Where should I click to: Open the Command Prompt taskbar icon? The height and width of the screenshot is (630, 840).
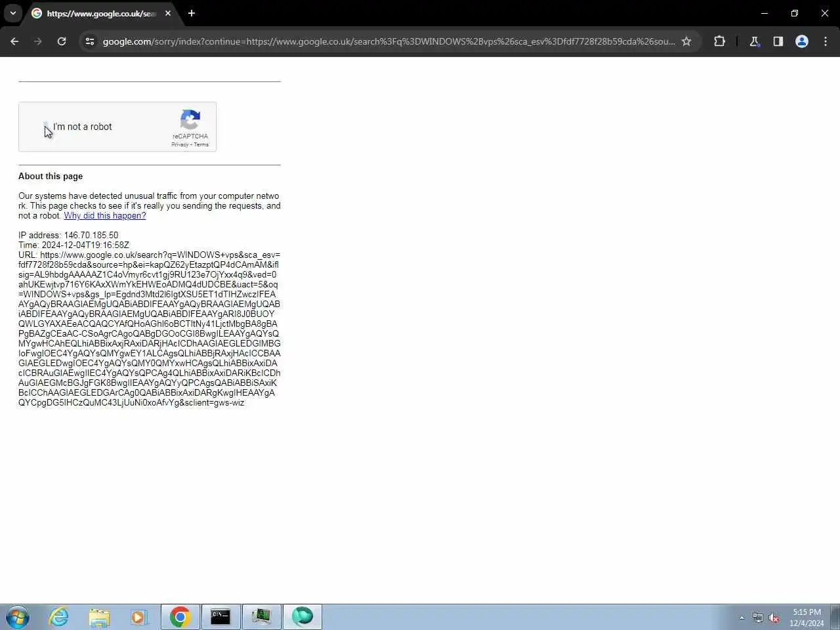pos(220,617)
